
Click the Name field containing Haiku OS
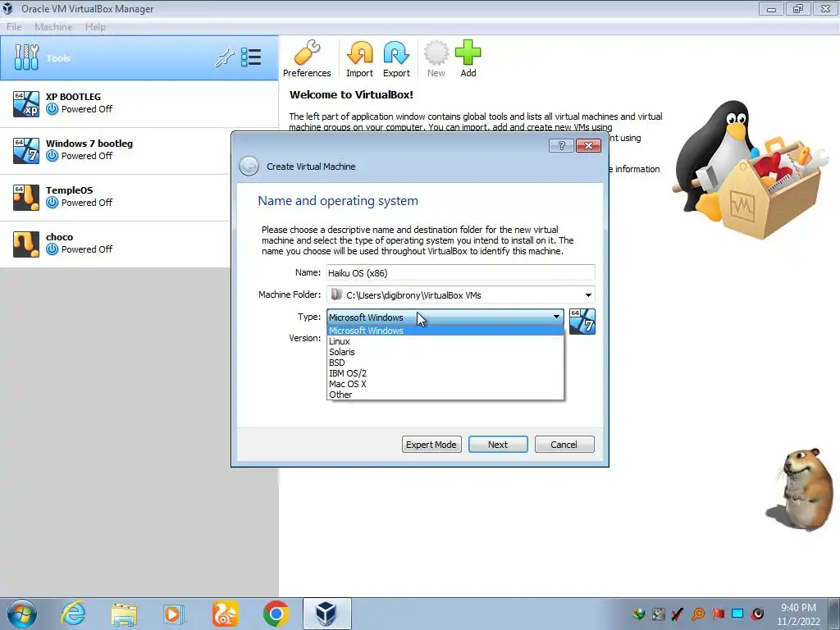click(461, 272)
